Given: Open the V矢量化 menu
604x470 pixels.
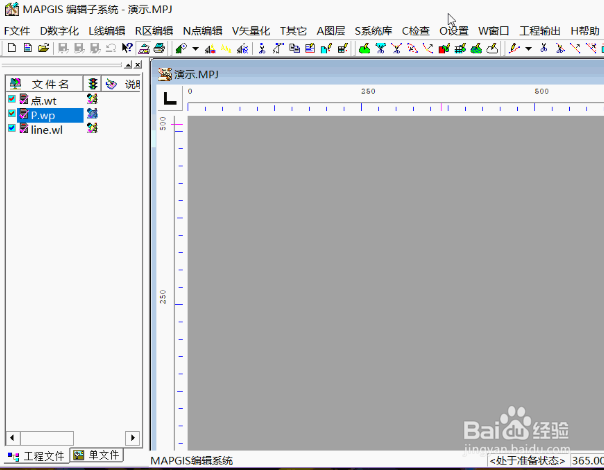Looking at the screenshot, I should pyautogui.click(x=251, y=31).
